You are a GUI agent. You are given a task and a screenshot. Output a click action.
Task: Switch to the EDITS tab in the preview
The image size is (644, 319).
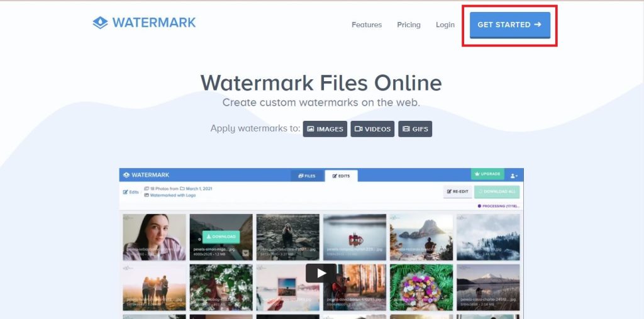[x=341, y=176]
